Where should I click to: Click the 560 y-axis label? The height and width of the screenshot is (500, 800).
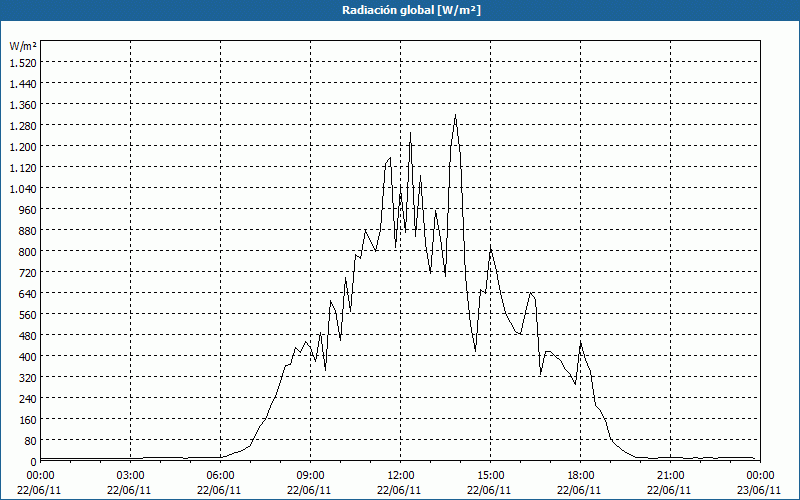(28, 315)
